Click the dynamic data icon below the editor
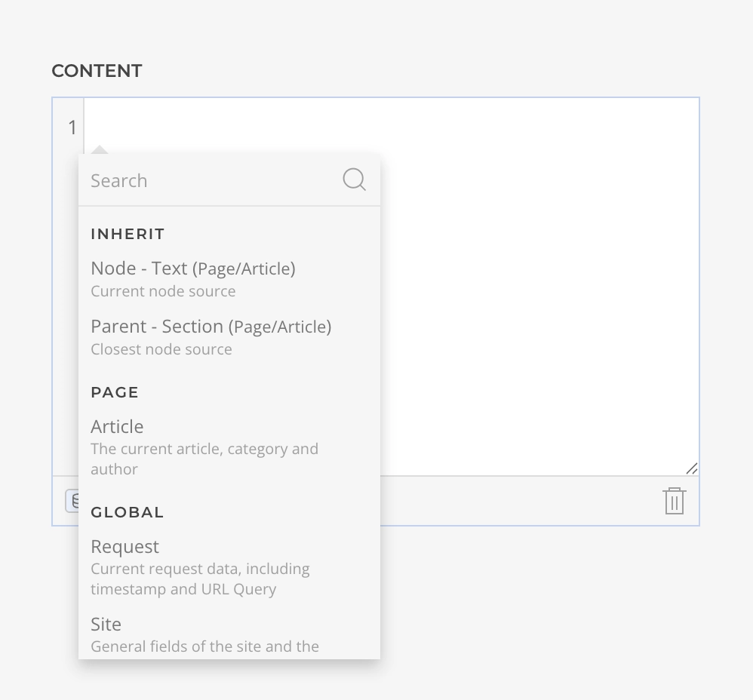This screenshot has height=700, width=753. [72, 501]
